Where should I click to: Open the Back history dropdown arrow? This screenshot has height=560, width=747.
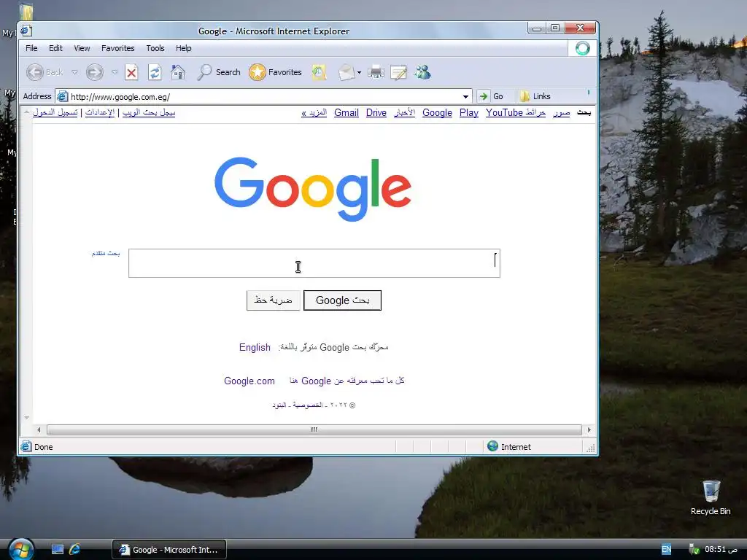75,72
